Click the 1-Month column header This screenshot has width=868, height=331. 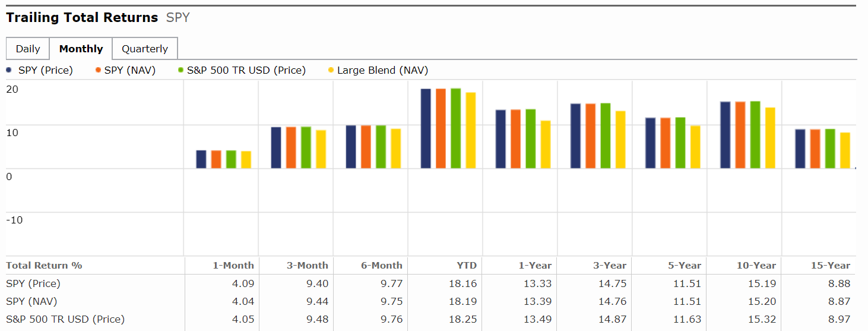tap(233, 266)
